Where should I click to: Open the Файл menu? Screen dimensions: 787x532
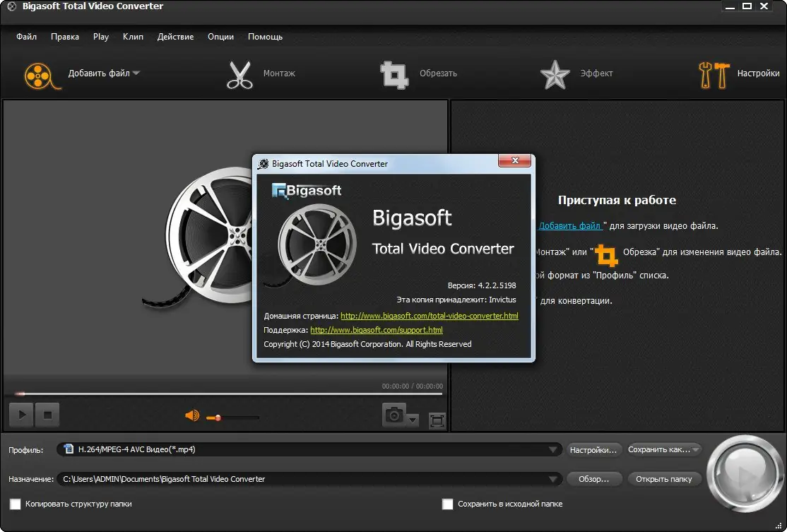(x=26, y=37)
